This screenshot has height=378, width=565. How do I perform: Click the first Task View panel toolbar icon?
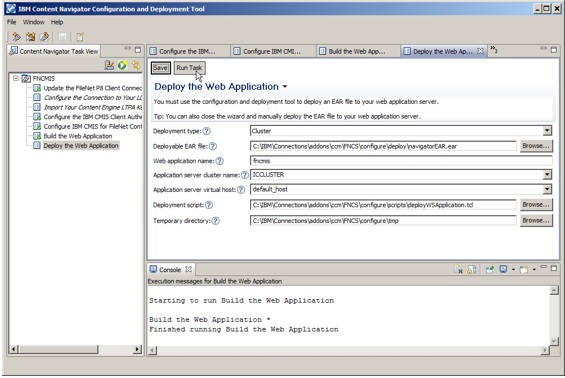click(x=109, y=65)
